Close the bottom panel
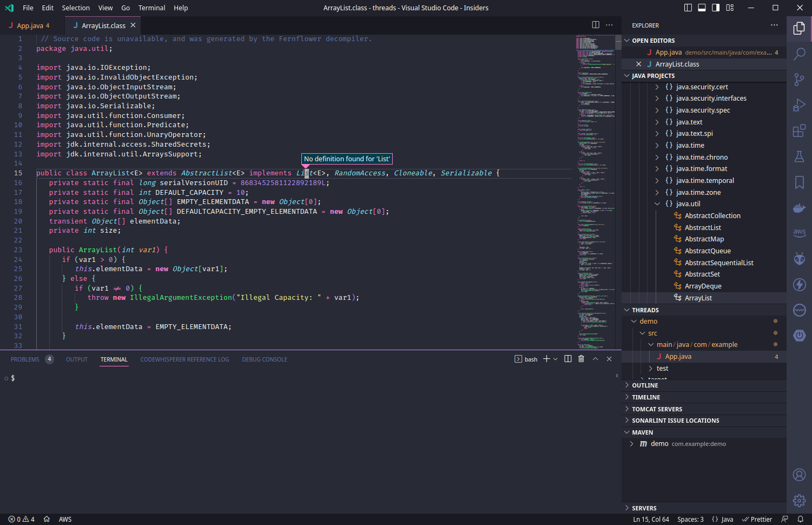This screenshot has width=812, height=525. pos(609,359)
